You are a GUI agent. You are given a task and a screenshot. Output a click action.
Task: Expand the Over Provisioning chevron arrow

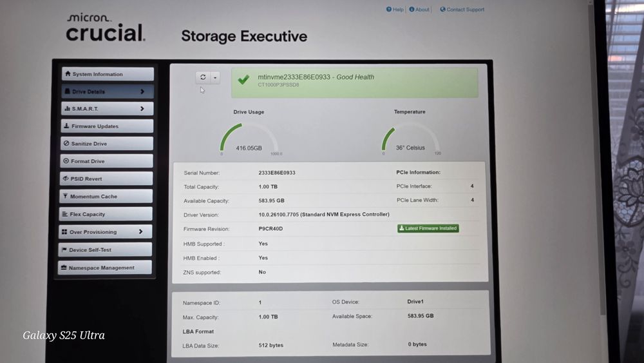tap(140, 231)
